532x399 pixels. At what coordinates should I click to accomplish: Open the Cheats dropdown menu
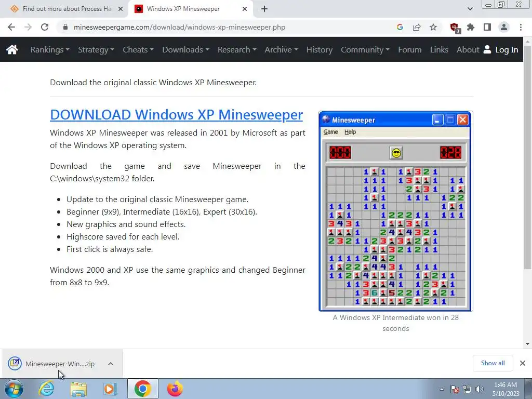click(x=138, y=49)
